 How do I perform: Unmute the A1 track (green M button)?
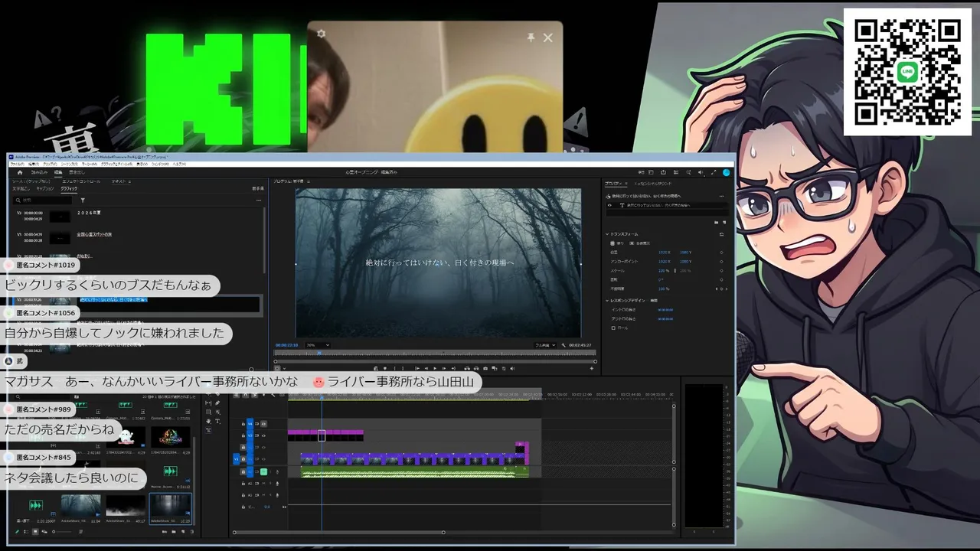[263, 471]
